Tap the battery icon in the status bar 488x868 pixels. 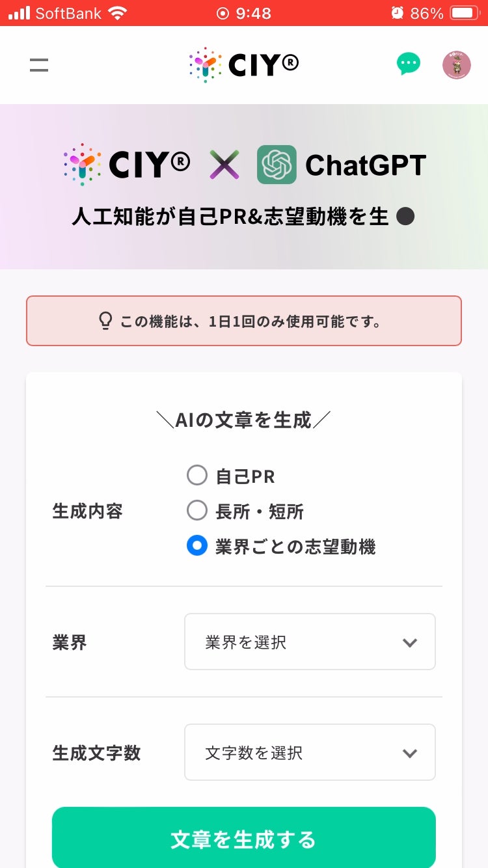465,13
